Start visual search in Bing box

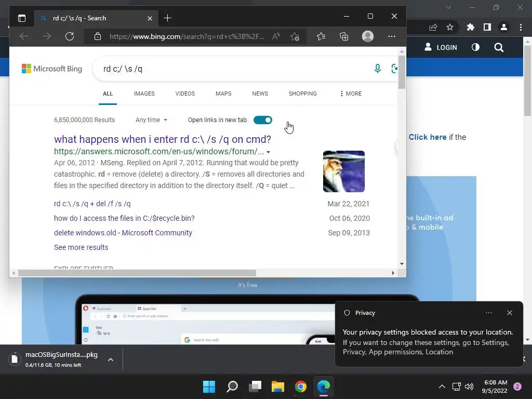[394, 69]
